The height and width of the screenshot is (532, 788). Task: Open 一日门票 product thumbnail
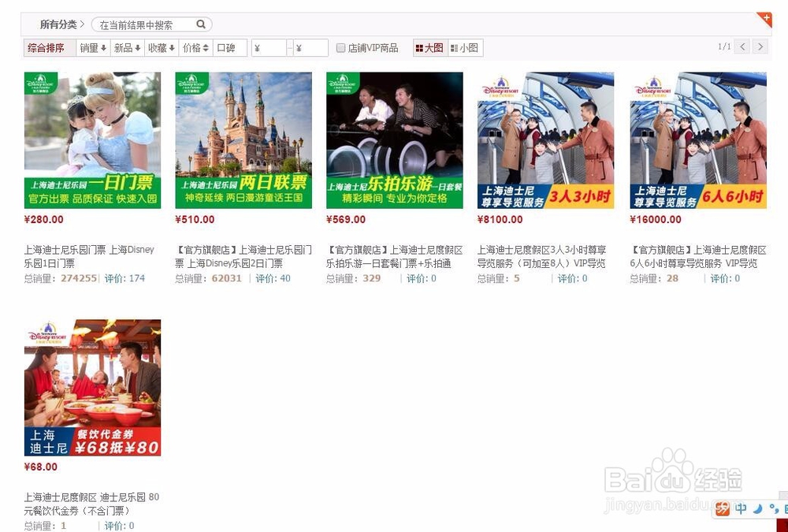(x=92, y=140)
